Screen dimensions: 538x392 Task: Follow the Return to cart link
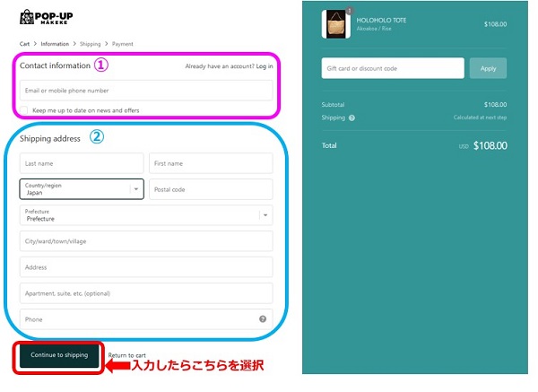pyautogui.click(x=127, y=355)
